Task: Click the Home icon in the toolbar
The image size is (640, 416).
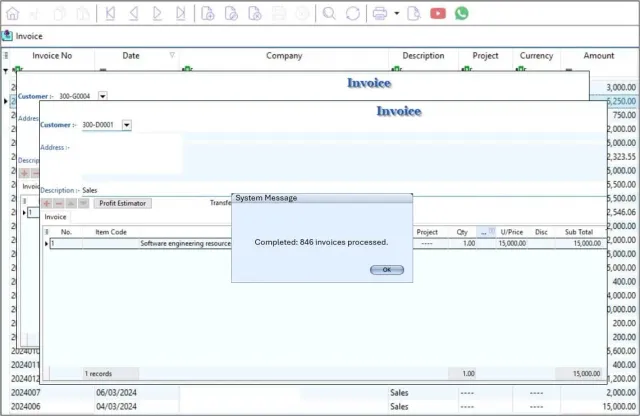Action: point(13,13)
